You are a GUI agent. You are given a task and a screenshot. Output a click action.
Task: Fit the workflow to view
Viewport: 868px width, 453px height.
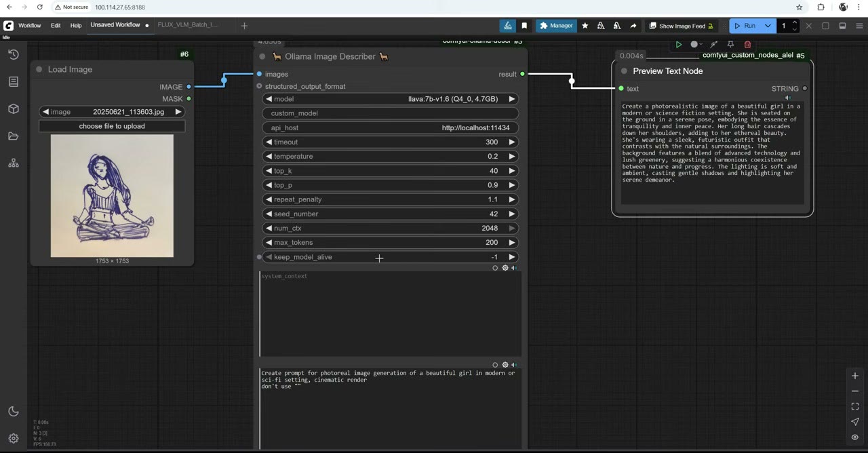point(855,407)
